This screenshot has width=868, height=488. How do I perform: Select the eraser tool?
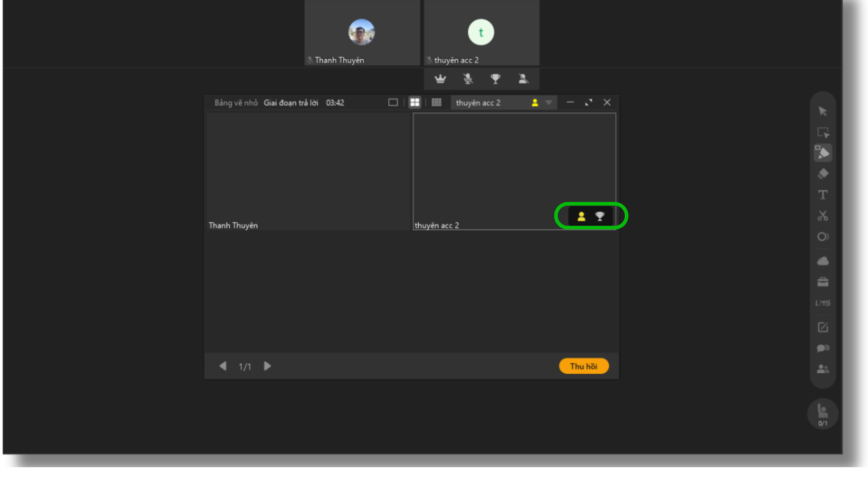coord(823,174)
